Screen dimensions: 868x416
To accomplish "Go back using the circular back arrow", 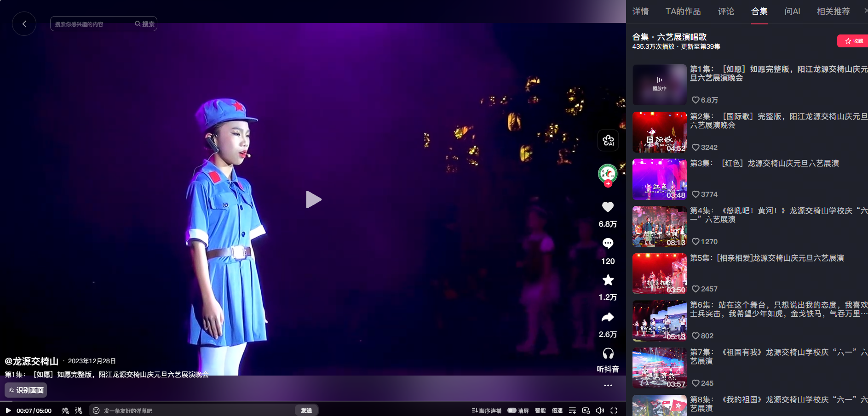I will (24, 24).
